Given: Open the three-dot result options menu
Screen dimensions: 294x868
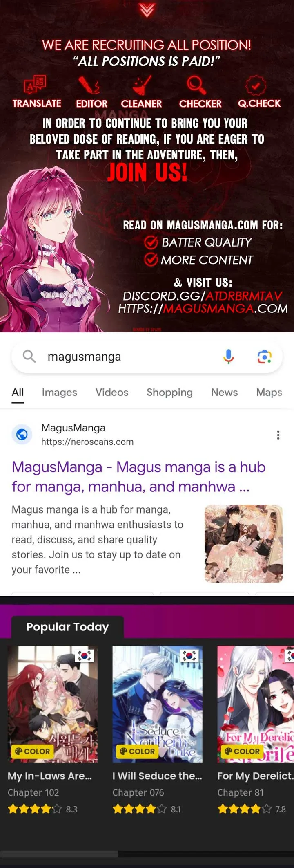Looking at the screenshot, I should coord(278,435).
